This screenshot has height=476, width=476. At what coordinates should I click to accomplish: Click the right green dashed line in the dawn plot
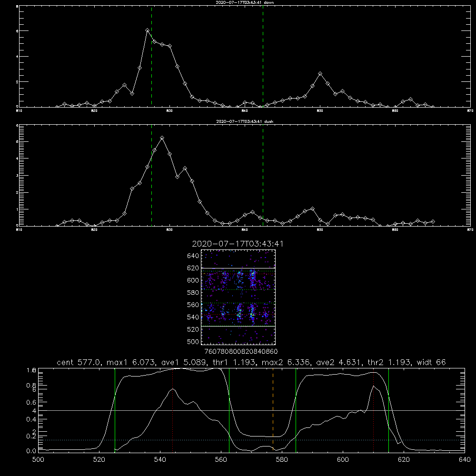click(263, 56)
